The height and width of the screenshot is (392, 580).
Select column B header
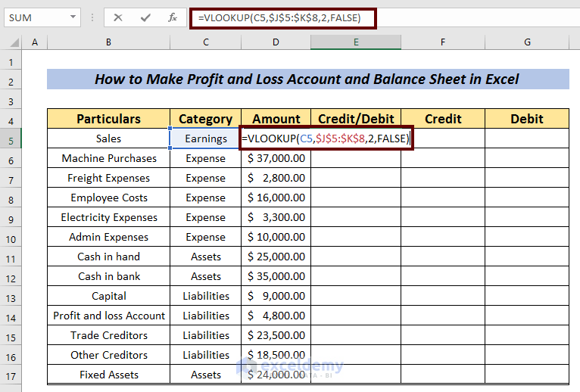[108, 42]
